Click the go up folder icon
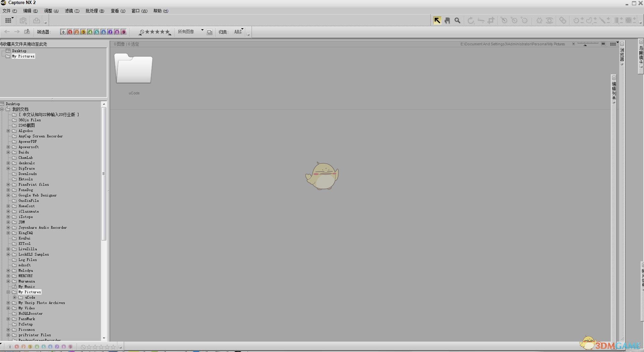Viewport: 644px width, 352px height. click(27, 32)
